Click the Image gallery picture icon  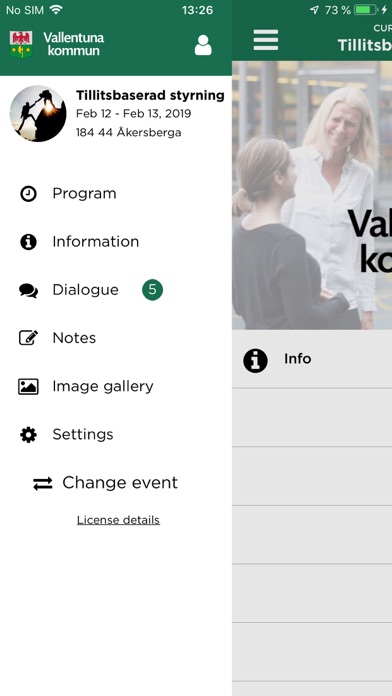28,386
